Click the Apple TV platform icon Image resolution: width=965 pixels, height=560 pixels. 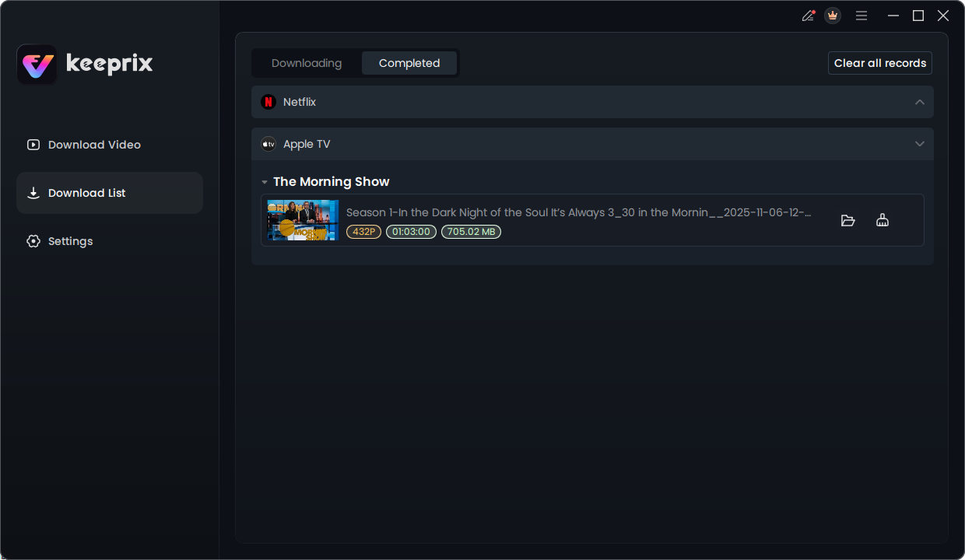(268, 144)
